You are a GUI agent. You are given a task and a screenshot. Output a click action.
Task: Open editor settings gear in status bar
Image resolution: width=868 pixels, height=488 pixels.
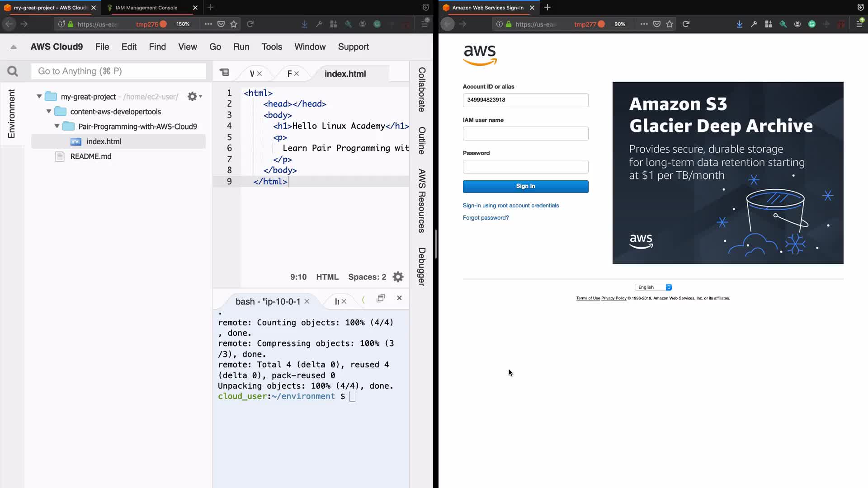(x=398, y=277)
